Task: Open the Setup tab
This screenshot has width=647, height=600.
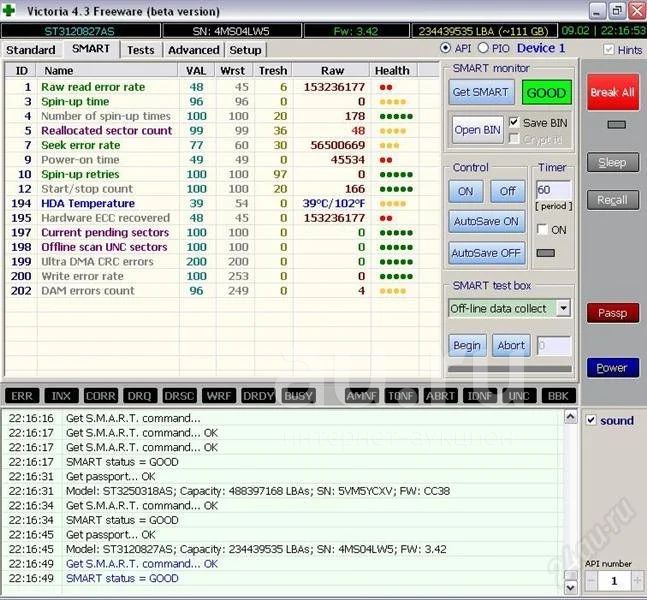Action: click(x=246, y=50)
